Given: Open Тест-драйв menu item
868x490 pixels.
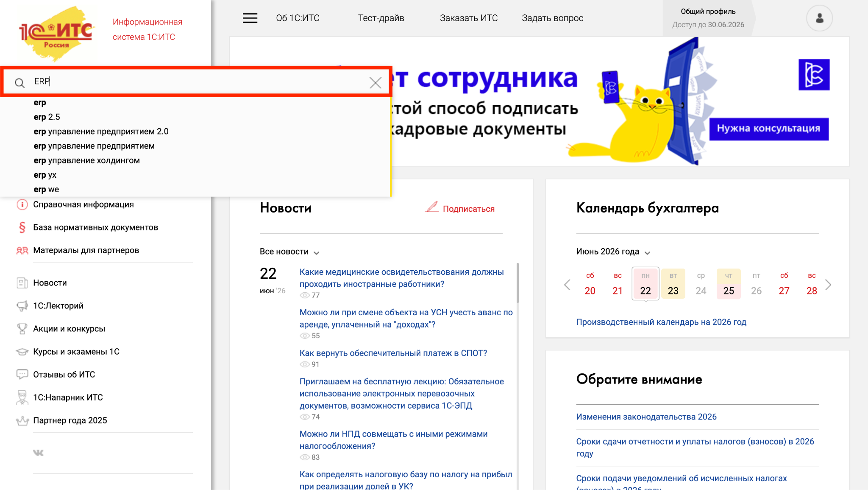Looking at the screenshot, I should tap(381, 18).
